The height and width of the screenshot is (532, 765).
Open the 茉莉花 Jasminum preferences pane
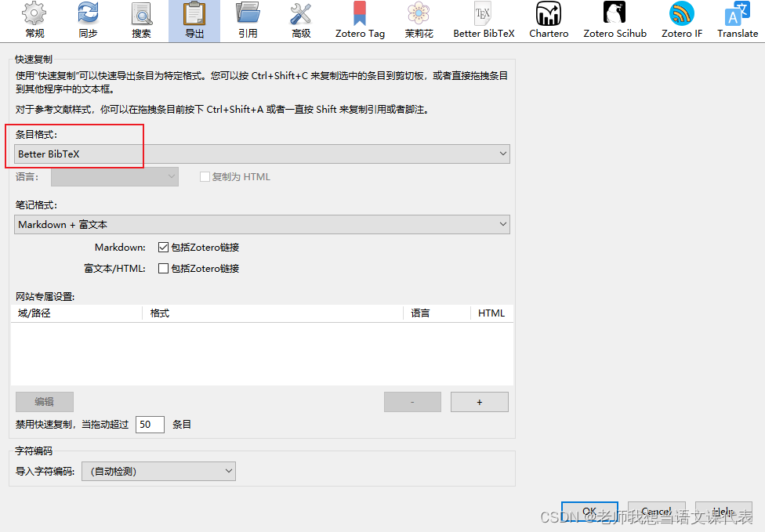point(419,21)
